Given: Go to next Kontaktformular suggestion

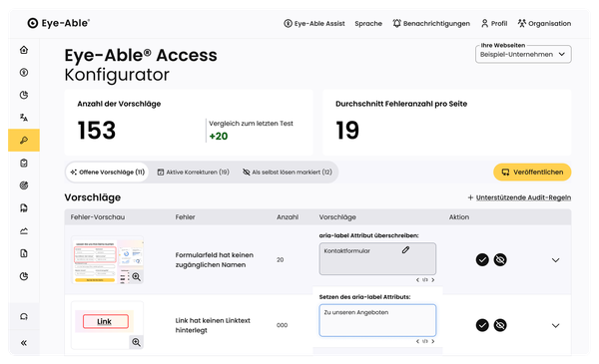Looking at the screenshot, I should click(433, 280).
